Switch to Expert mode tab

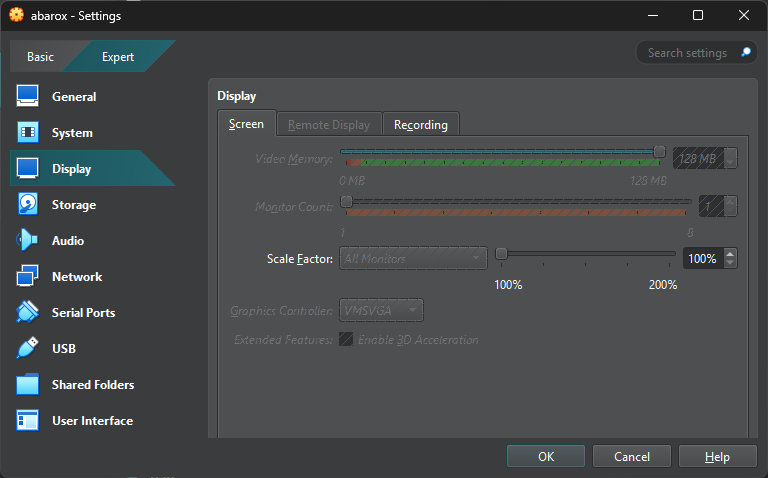coord(118,57)
